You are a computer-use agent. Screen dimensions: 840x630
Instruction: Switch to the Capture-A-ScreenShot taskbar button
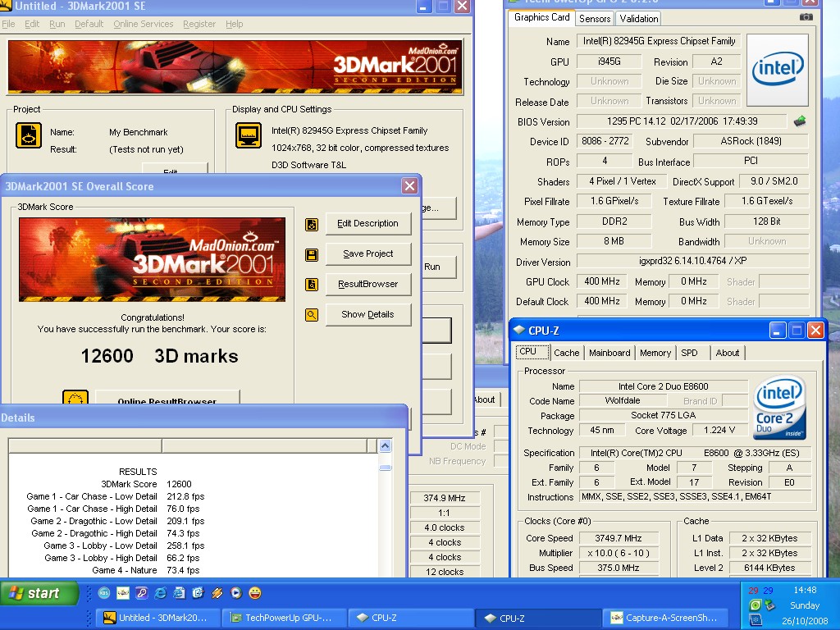pyautogui.click(x=665, y=618)
